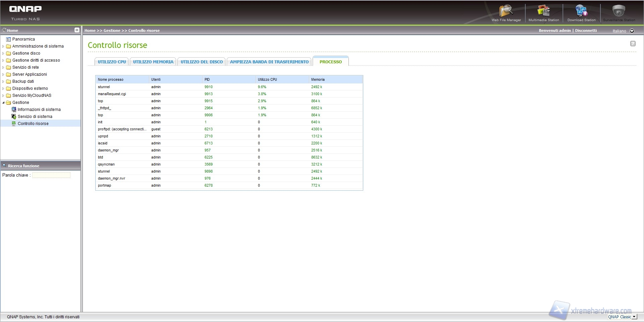
Task: Expand the Amministrazione di sistema folder
Action: [3, 46]
